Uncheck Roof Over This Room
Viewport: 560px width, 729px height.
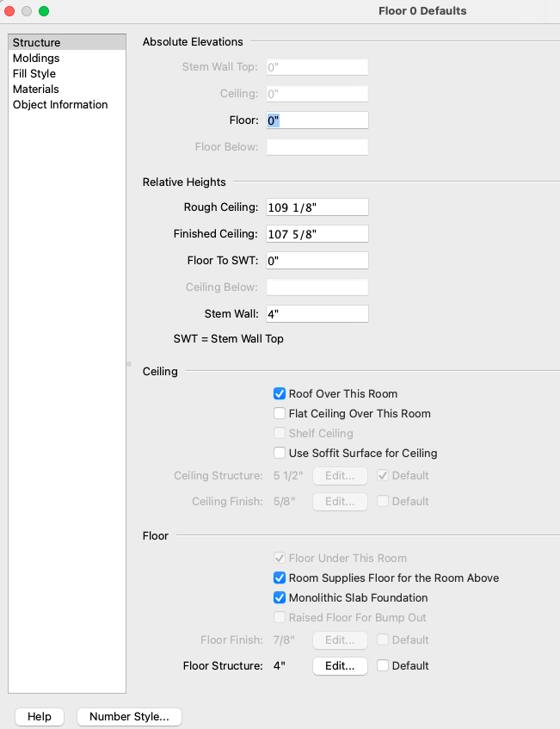point(280,394)
